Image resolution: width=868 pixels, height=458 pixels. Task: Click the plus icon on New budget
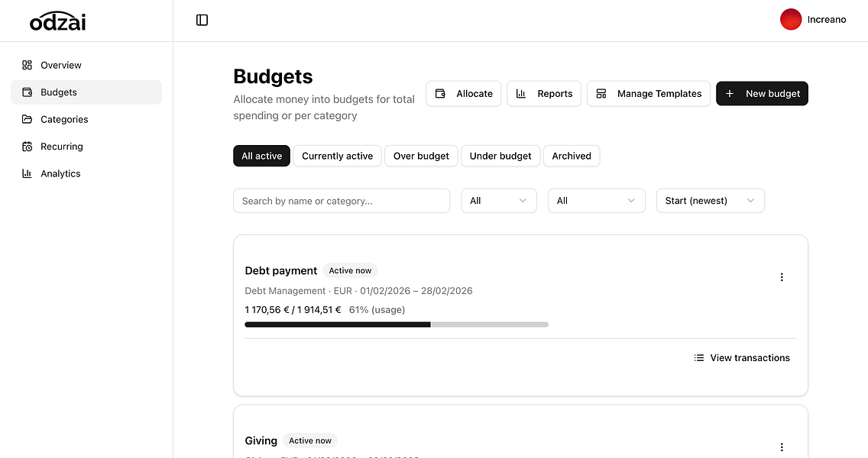[x=730, y=93]
